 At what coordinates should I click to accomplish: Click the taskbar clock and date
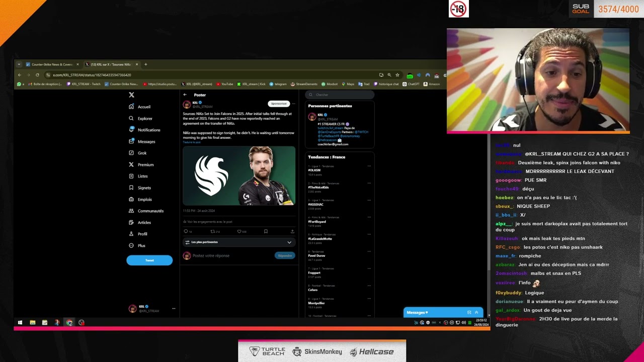click(x=481, y=322)
